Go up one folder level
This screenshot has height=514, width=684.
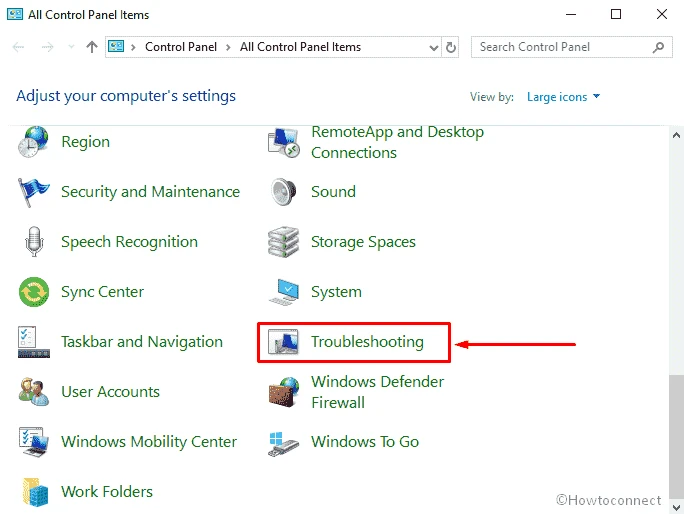(92, 46)
